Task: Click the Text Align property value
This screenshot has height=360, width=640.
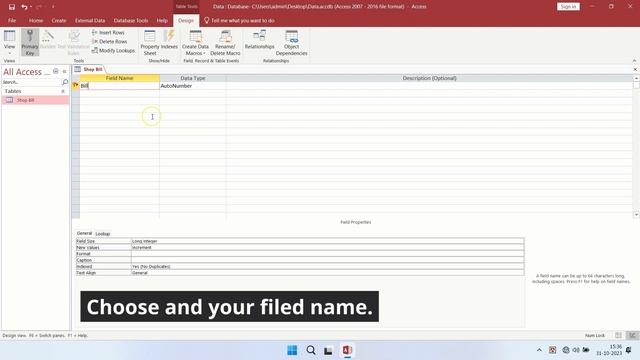Action: pos(327,273)
